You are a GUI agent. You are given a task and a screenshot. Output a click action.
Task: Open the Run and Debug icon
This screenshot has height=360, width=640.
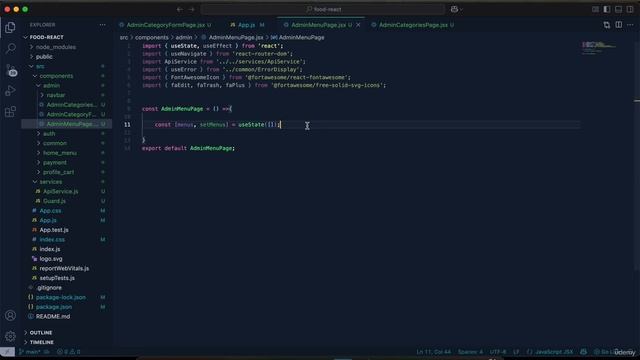tap(11, 91)
